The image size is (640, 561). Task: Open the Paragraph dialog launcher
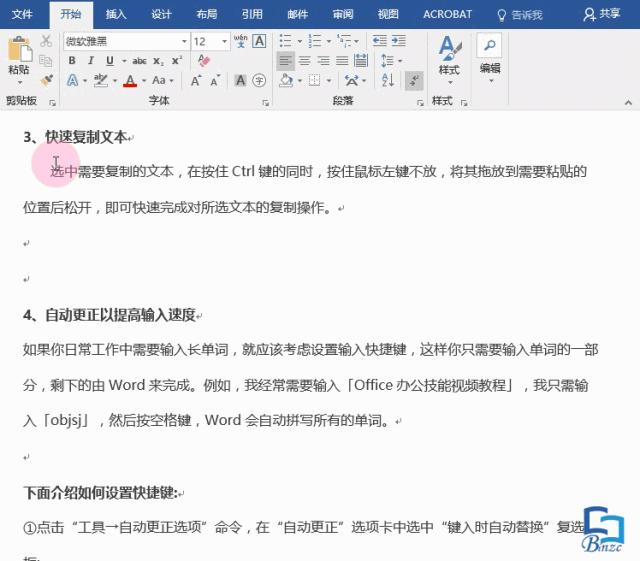[420, 103]
